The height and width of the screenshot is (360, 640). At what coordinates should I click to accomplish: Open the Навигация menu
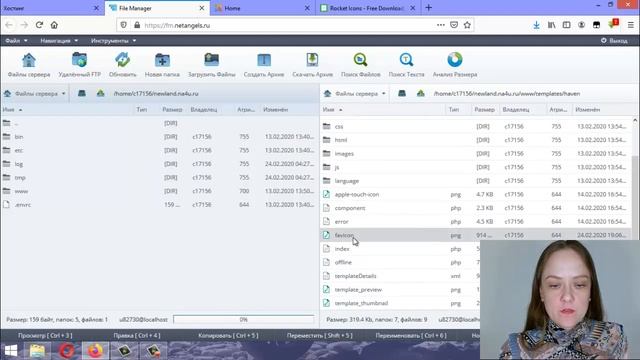pos(59,41)
